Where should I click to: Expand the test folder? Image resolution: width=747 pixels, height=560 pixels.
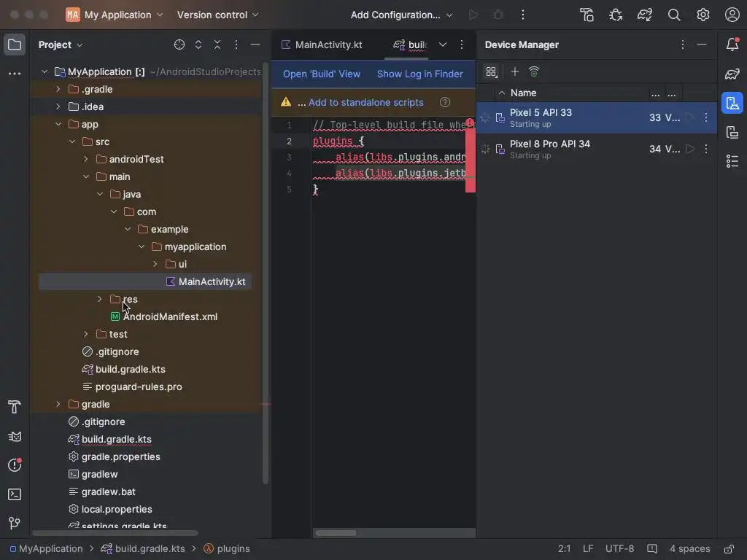pos(86,334)
